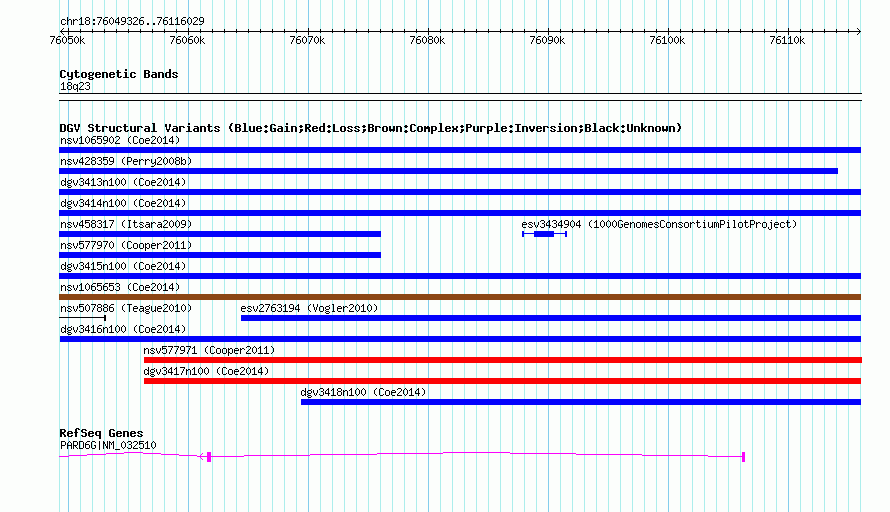
Task: Select the esv2763194 blue bar
Action: pyautogui.click(x=551, y=318)
